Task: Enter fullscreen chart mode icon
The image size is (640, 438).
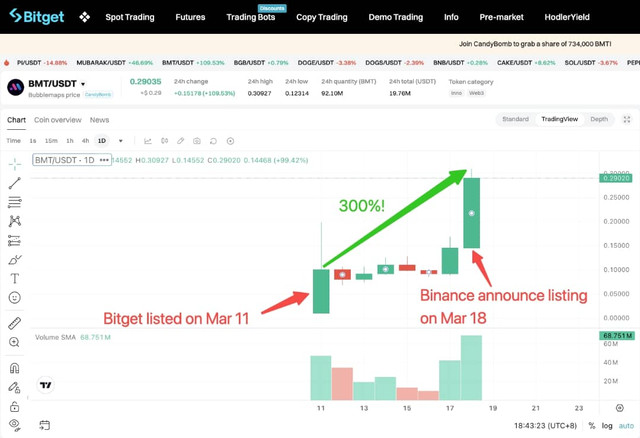Action: pos(627,119)
